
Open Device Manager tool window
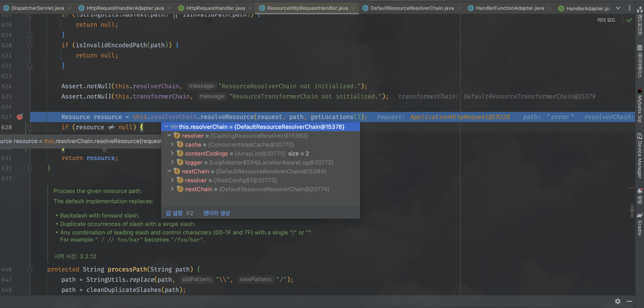click(640, 156)
